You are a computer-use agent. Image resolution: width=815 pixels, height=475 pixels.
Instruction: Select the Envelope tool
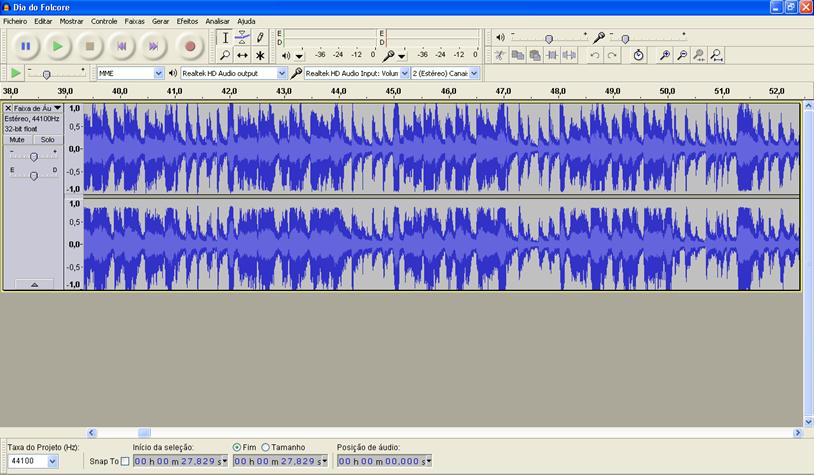pos(242,37)
